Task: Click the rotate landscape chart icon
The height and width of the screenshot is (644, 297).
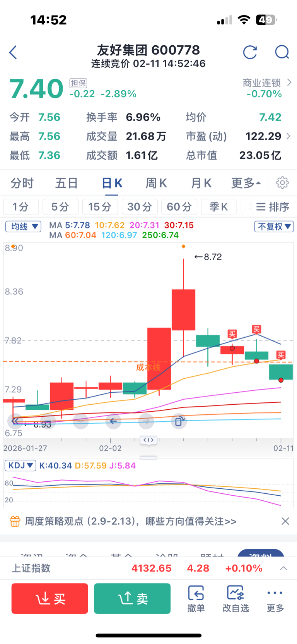Action: point(179,421)
